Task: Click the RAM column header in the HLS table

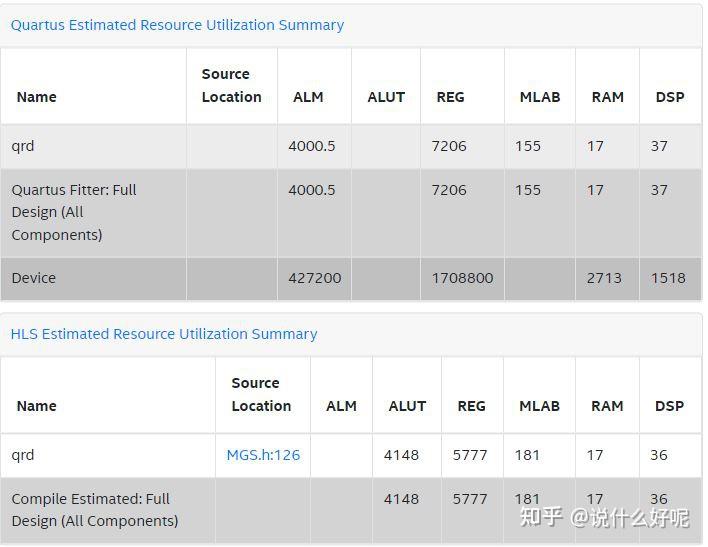Action: tap(607, 406)
